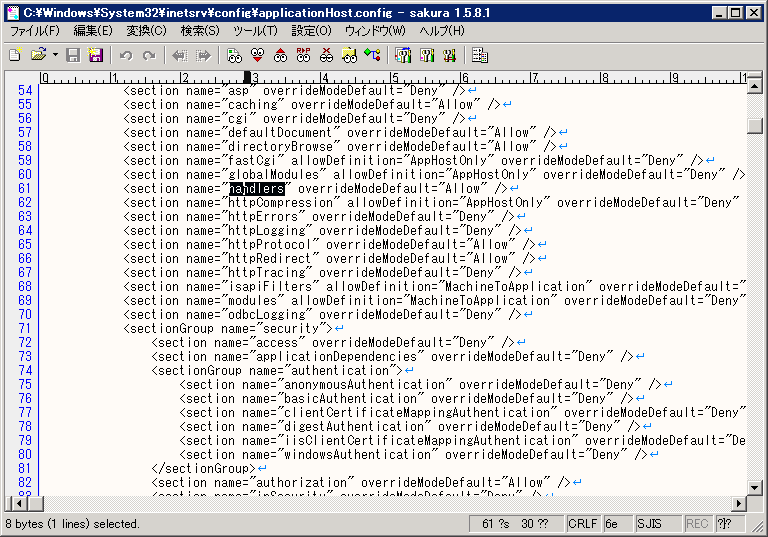The width and height of the screenshot is (768, 537).
Task: Find previous match with up-arrow eyes icon
Action: 280,55
